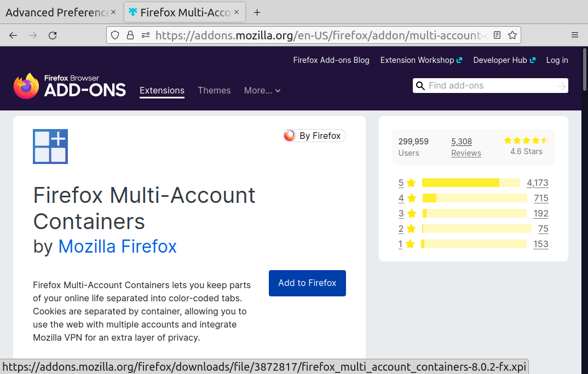Click the search magnifier in Find add-ons

click(x=420, y=86)
